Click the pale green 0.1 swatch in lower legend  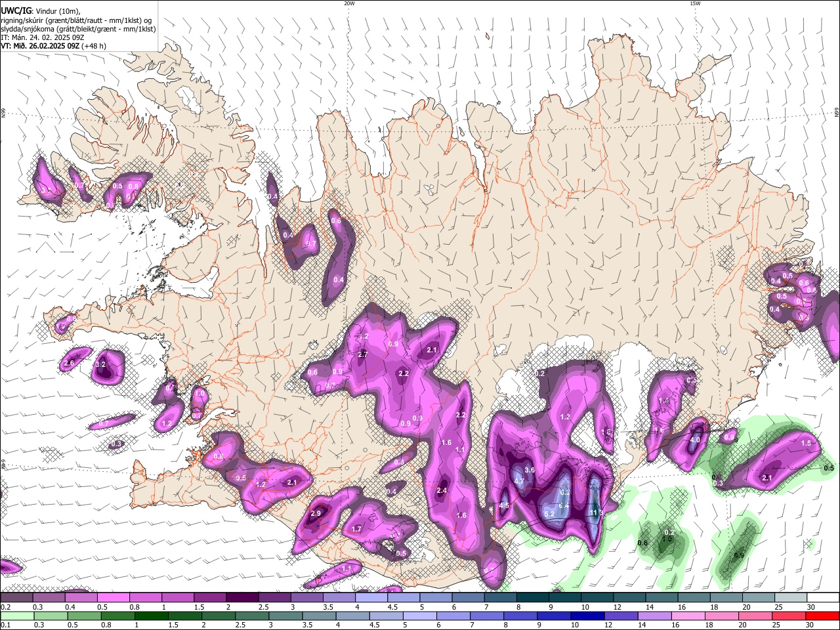click(x=17, y=616)
